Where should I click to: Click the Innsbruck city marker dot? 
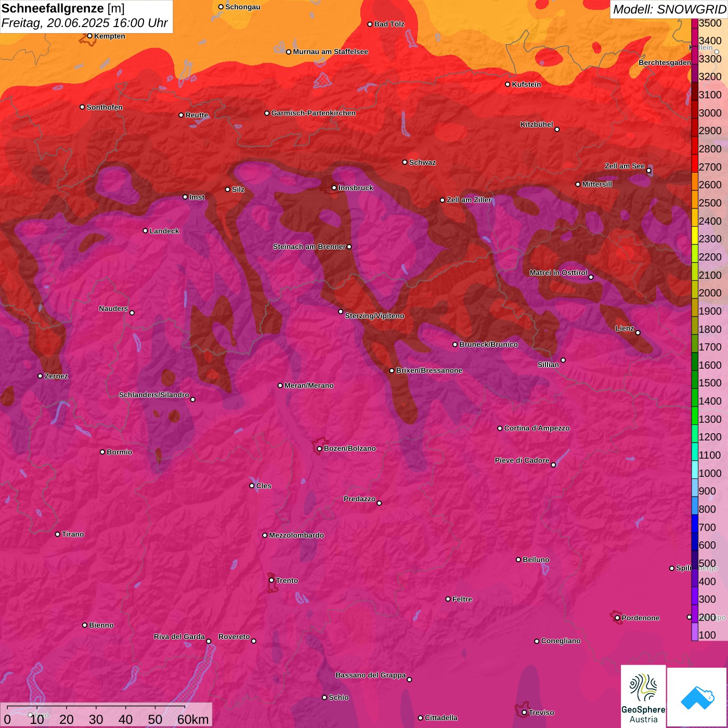tap(334, 188)
